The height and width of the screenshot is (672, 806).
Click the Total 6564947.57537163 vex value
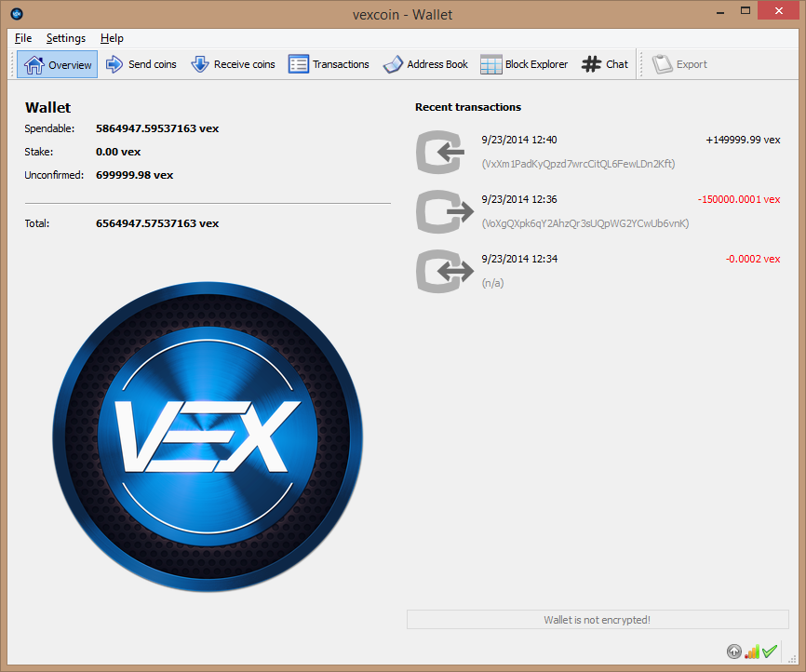pyautogui.click(x=157, y=223)
